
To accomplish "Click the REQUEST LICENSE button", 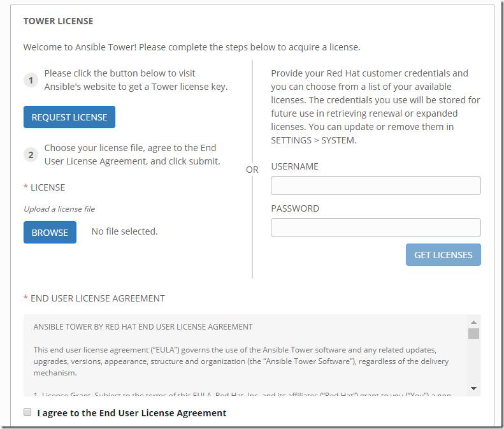I will 69,117.
